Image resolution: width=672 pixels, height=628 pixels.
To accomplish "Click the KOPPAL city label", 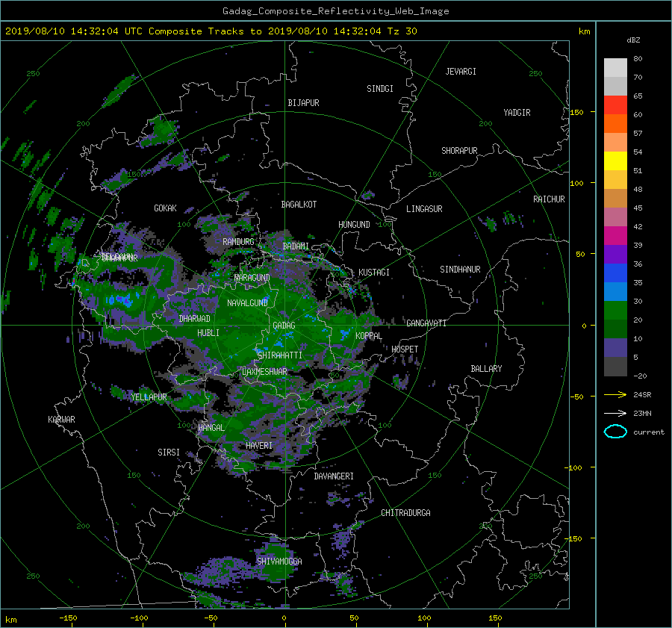I will point(369,336).
